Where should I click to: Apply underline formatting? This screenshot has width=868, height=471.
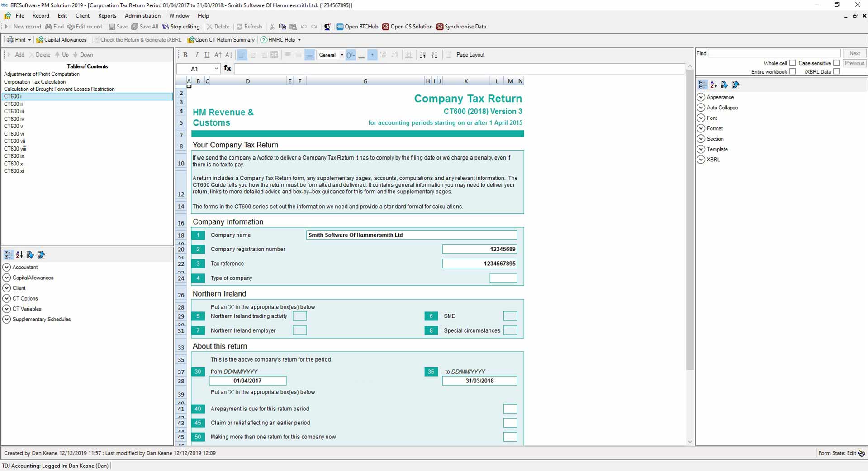(207, 55)
